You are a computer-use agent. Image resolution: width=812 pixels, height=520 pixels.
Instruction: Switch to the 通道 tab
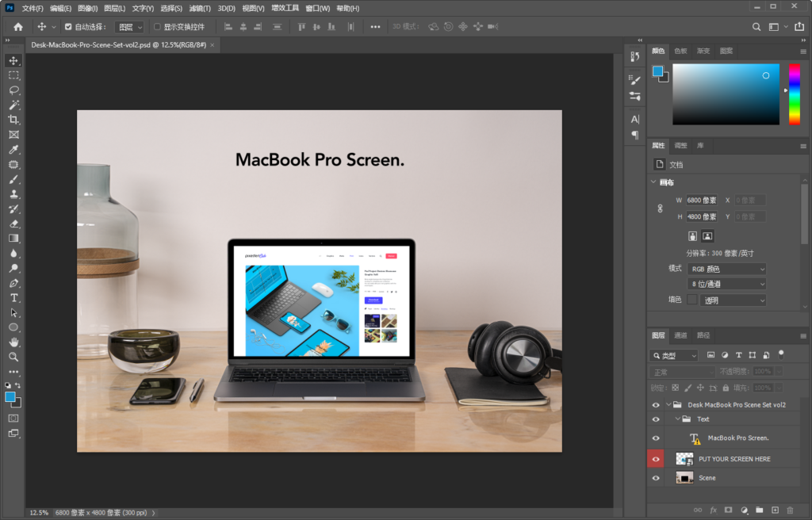pos(680,335)
